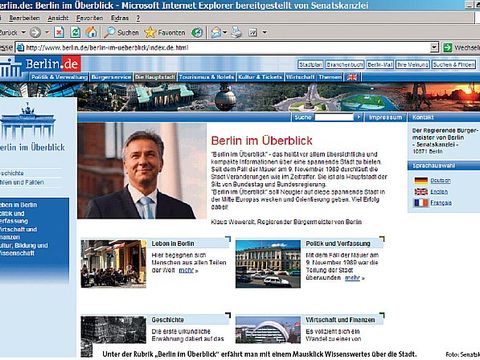This screenshot has width=480, height=360.
Task: Open Leben in Berlin sidebar link
Action: pos(19,205)
